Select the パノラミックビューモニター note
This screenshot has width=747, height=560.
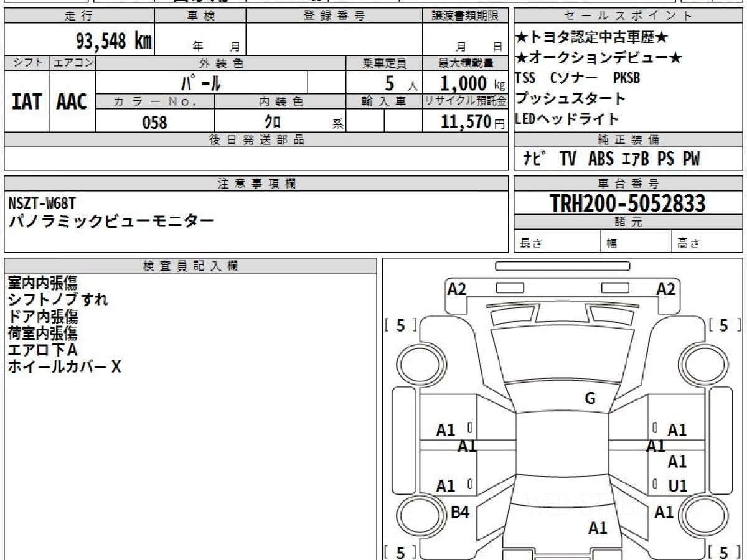coord(111,220)
